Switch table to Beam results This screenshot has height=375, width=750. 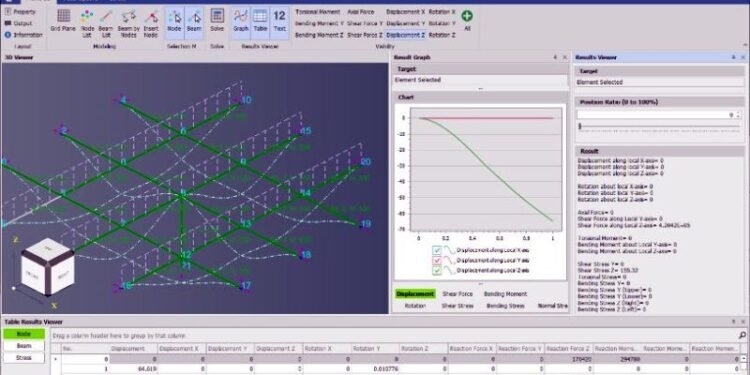point(24,346)
